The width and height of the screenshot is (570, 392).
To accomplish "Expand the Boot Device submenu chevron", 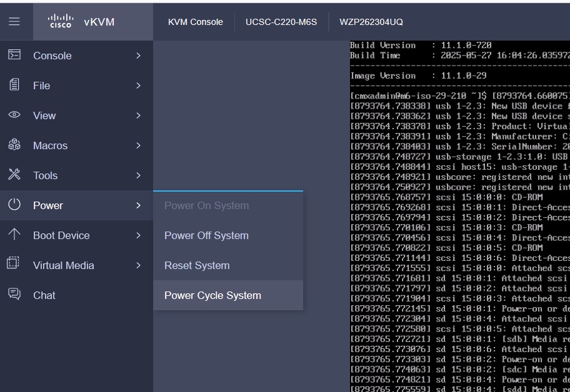I will click(x=139, y=235).
